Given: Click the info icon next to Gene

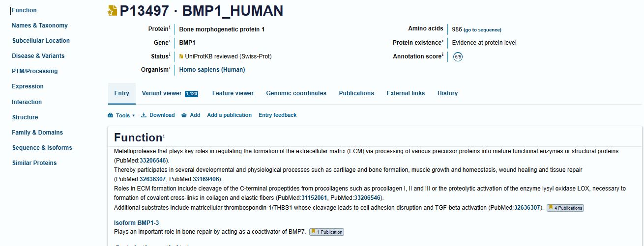Looking at the screenshot, I should point(170,41).
